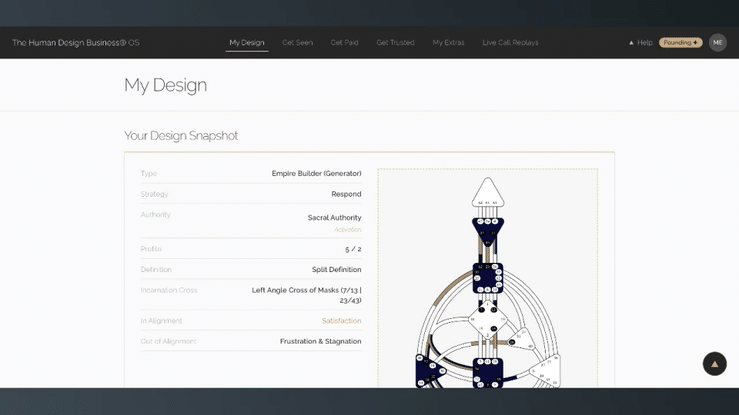
Task: Click the 'Split Definition' value
Action: (x=337, y=269)
